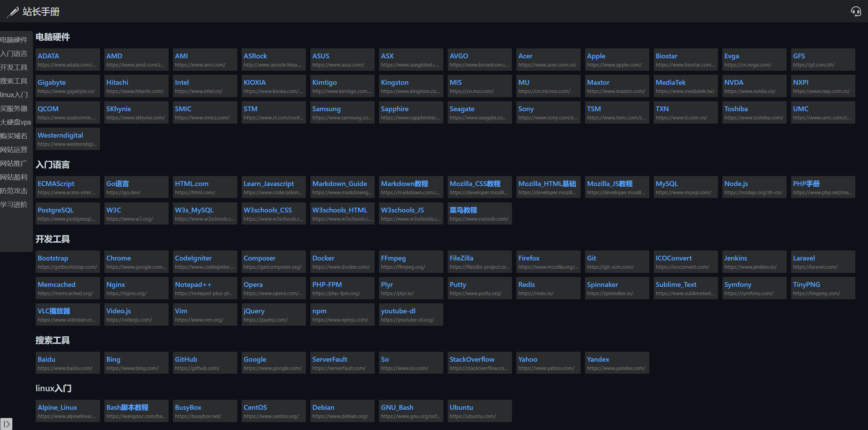The image size is (868, 430).
Task: Visit the Yandex search link
Action: 598,359
